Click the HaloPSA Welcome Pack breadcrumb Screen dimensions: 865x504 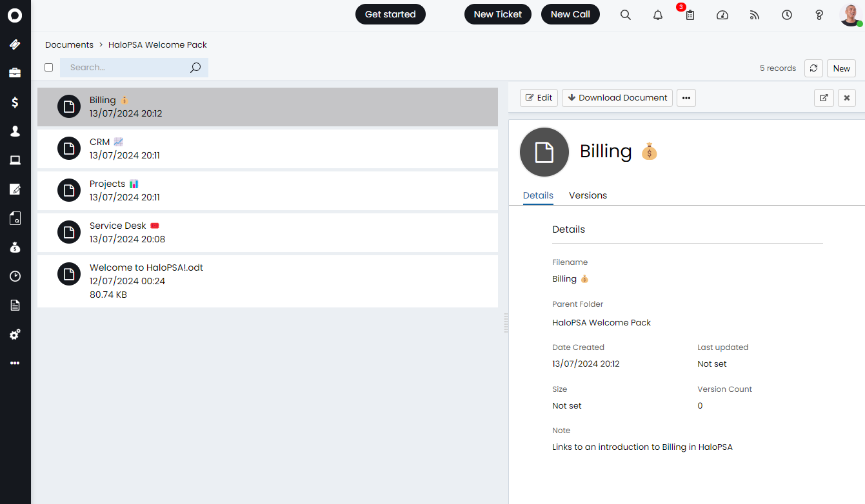coord(157,44)
